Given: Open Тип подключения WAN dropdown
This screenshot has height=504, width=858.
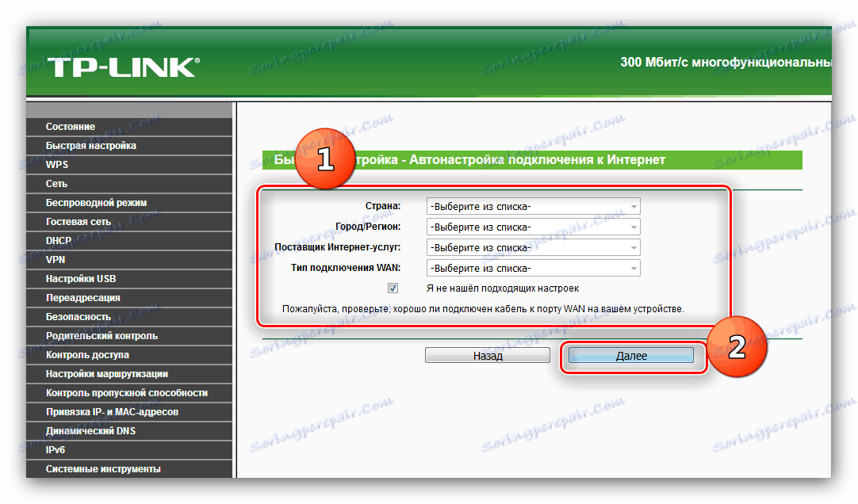Looking at the screenshot, I should [x=533, y=269].
